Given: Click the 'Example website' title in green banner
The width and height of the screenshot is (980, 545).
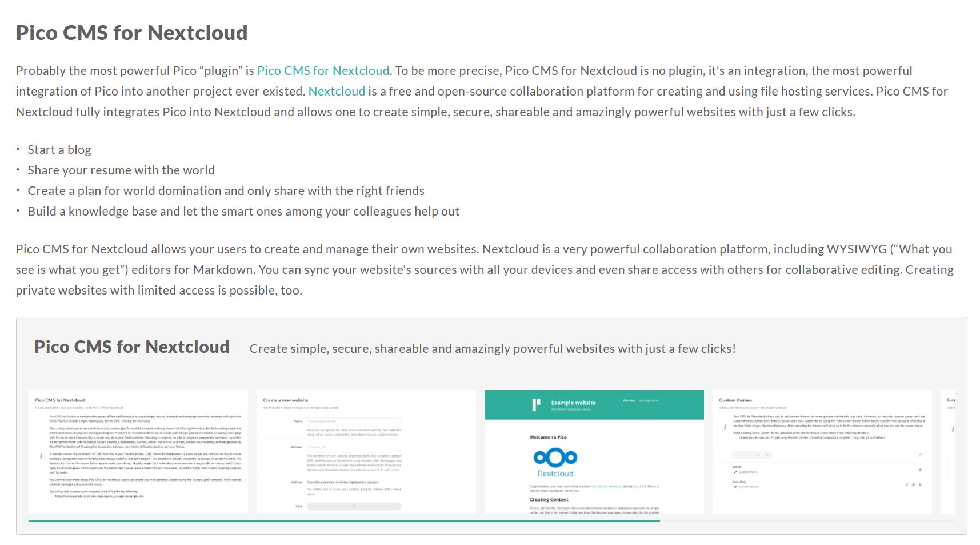Looking at the screenshot, I should pos(573,403).
